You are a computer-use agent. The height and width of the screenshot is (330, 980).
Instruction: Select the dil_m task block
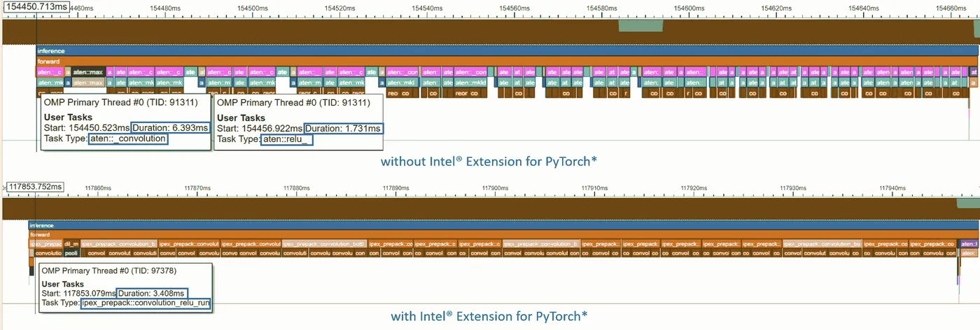(x=71, y=244)
